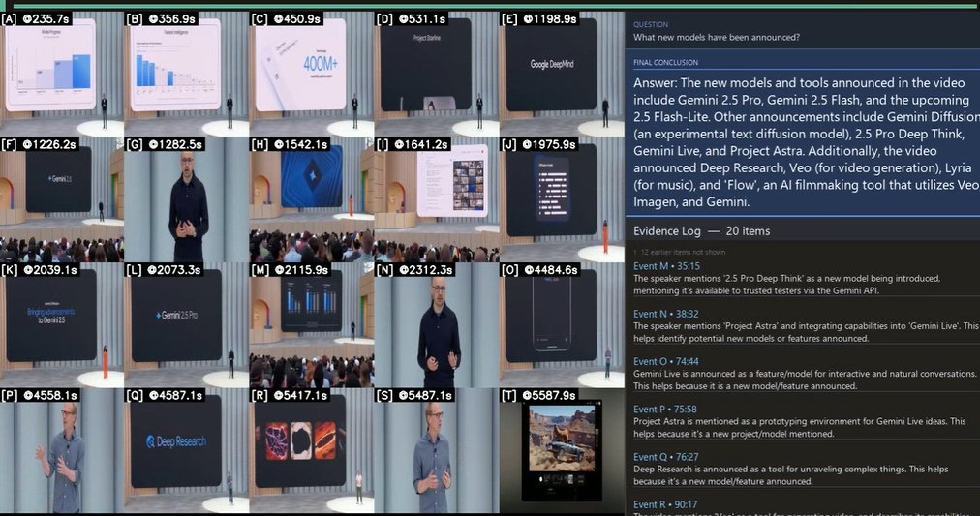Click timestamp label [T] 5587.9s
The width and height of the screenshot is (980, 516).
click(x=538, y=395)
